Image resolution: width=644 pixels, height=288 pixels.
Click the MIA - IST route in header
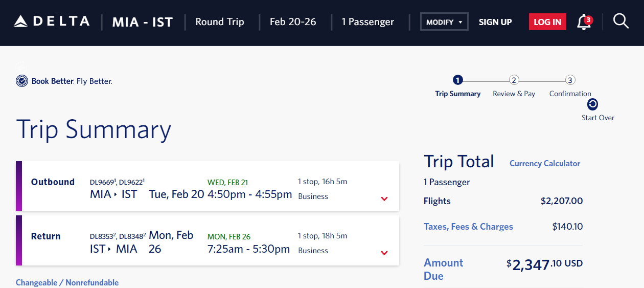143,22
